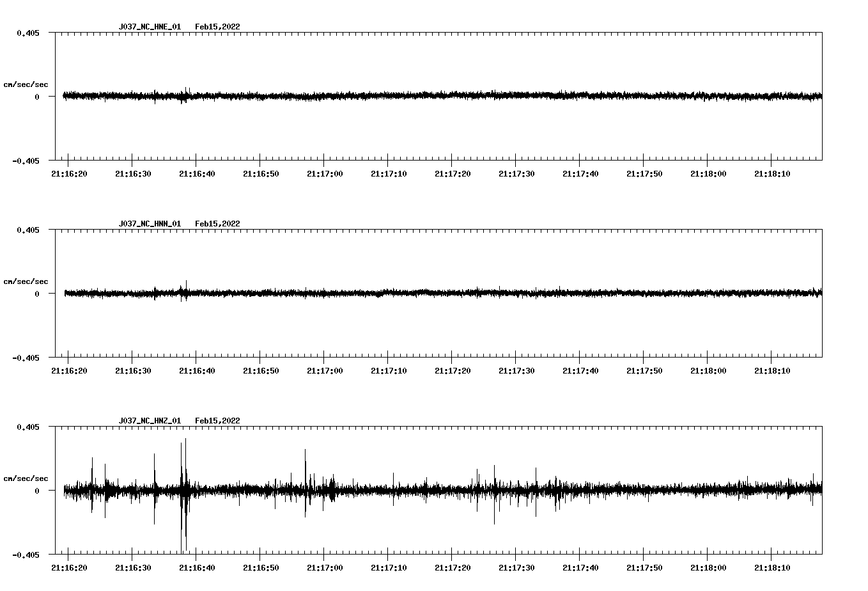
Task: Click the 21:17:30 time label under HNZ plot
Action: pyautogui.click(x=516, y=568)
